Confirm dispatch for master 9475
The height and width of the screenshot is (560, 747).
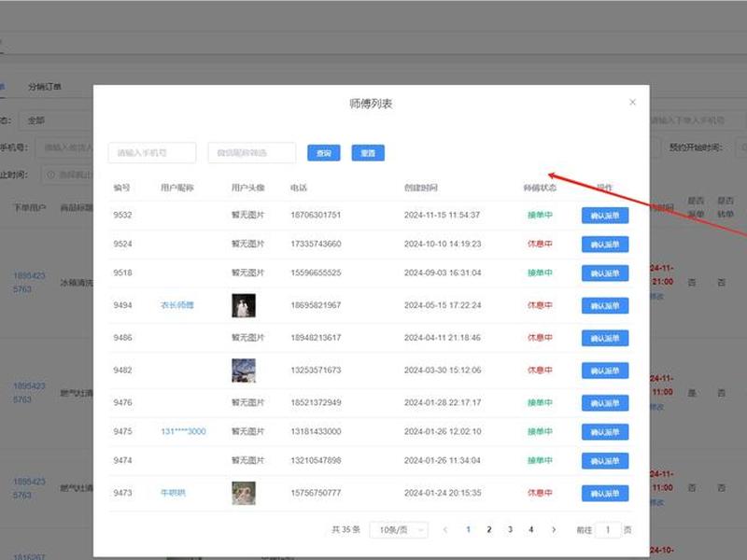(604, 432)
